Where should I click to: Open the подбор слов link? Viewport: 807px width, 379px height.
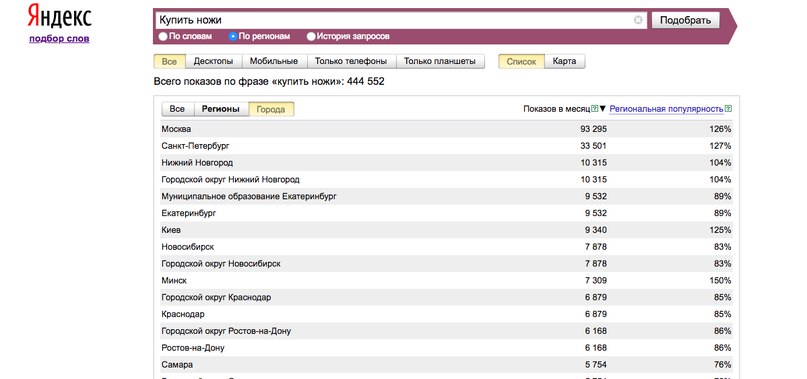pos(59,39)
